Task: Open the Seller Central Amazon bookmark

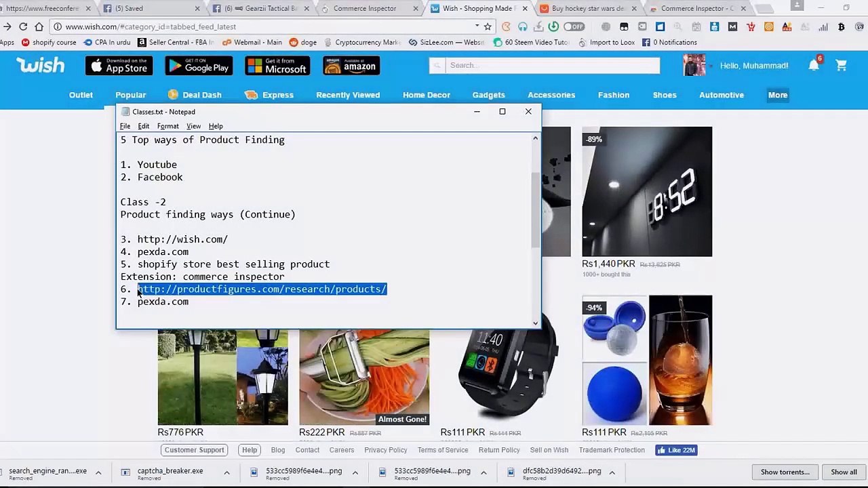Action: (x=176, y=42)
